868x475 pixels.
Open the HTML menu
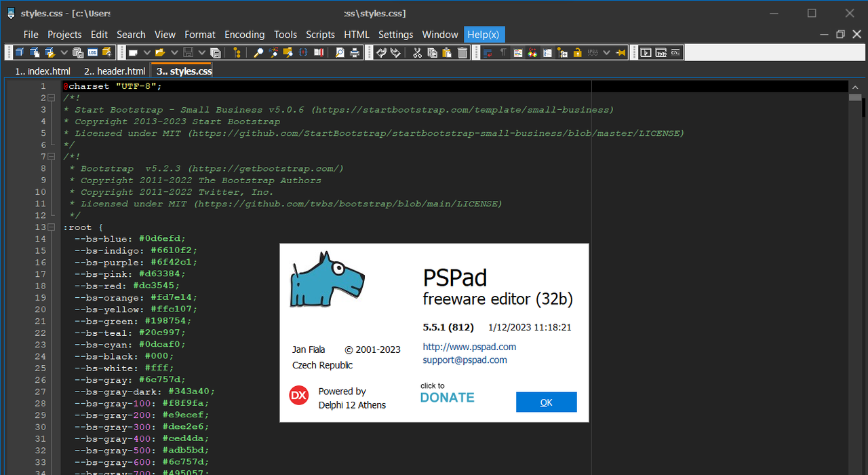click(357, 35)
